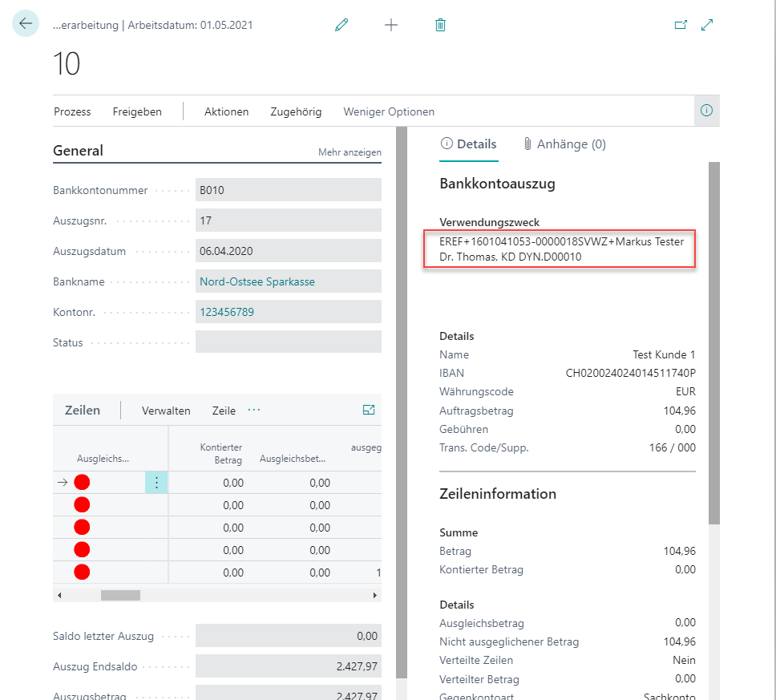This screenshot has width=776, height=700.
Task: Open the Nord-Ostsee Sparkasse link
Action: pyautogui.click(x=257, y=281)
